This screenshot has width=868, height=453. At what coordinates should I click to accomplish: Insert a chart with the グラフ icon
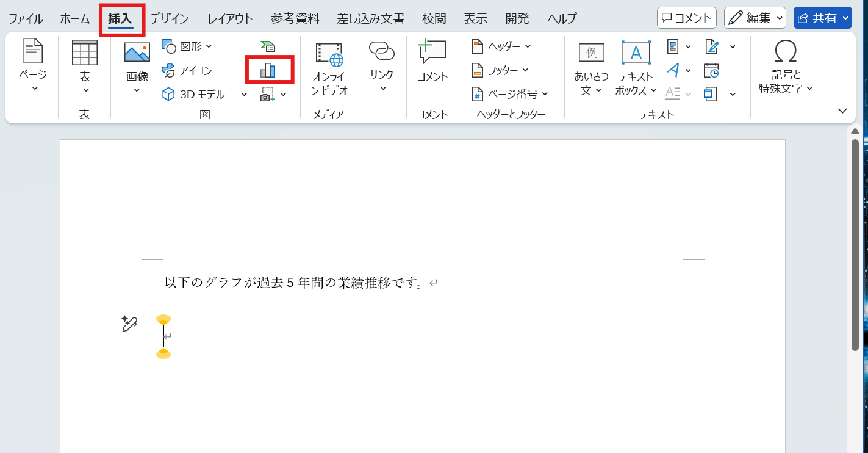coord(268,69)
